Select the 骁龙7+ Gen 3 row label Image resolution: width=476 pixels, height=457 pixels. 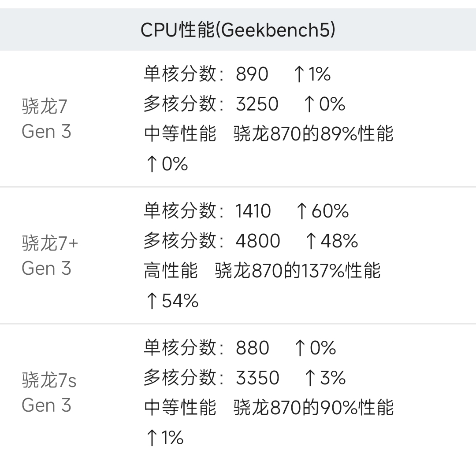coord(49,255)
